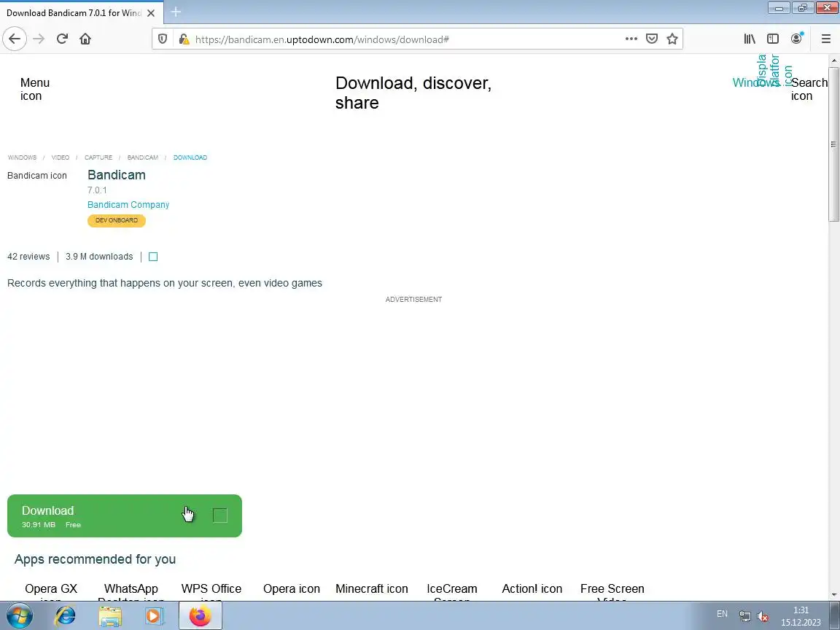Click the tracking protection shield icon
The height and width of the screenshot is (630, 840).
click(x=163, y=39)
